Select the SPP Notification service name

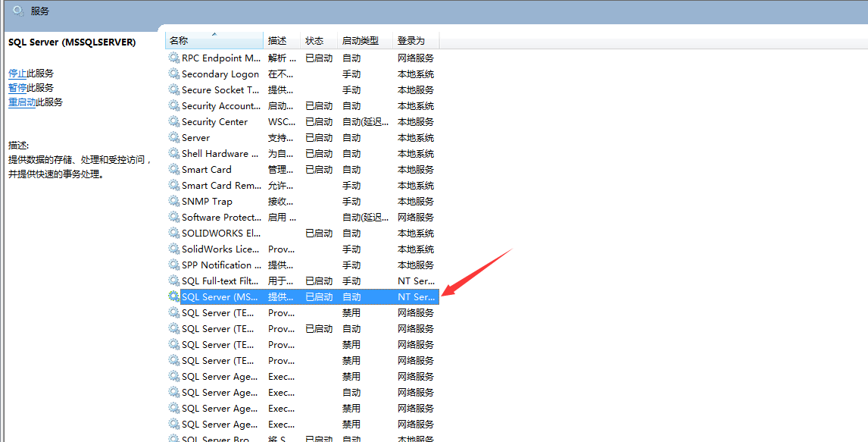click(x=221, y=265)
